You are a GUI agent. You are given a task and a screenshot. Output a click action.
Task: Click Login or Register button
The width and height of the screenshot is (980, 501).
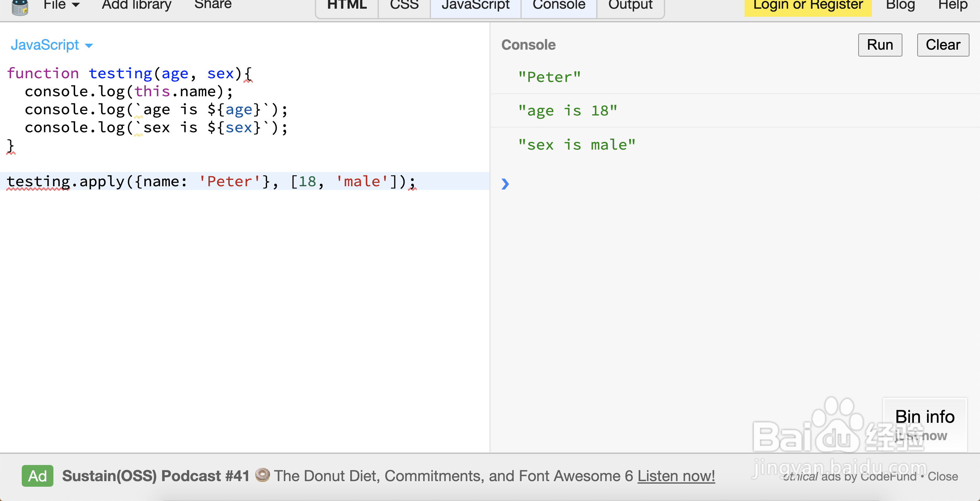(808, 6)
